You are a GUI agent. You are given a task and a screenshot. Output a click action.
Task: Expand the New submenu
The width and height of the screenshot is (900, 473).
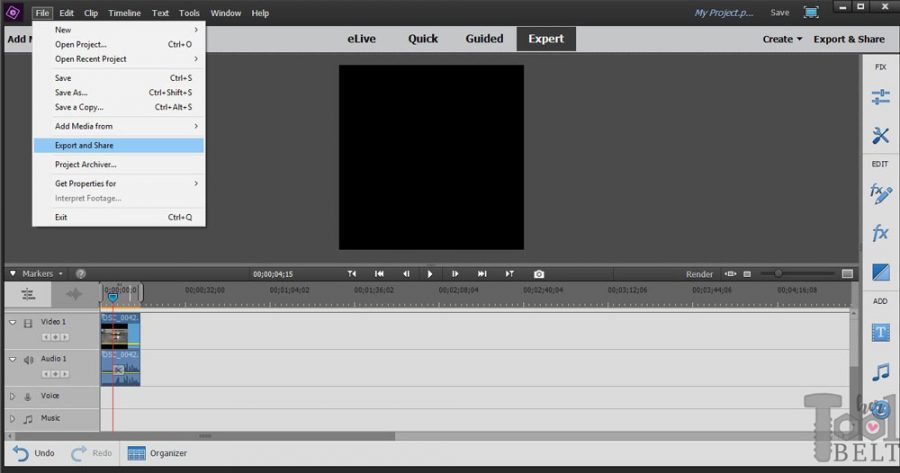click(119, 29)
